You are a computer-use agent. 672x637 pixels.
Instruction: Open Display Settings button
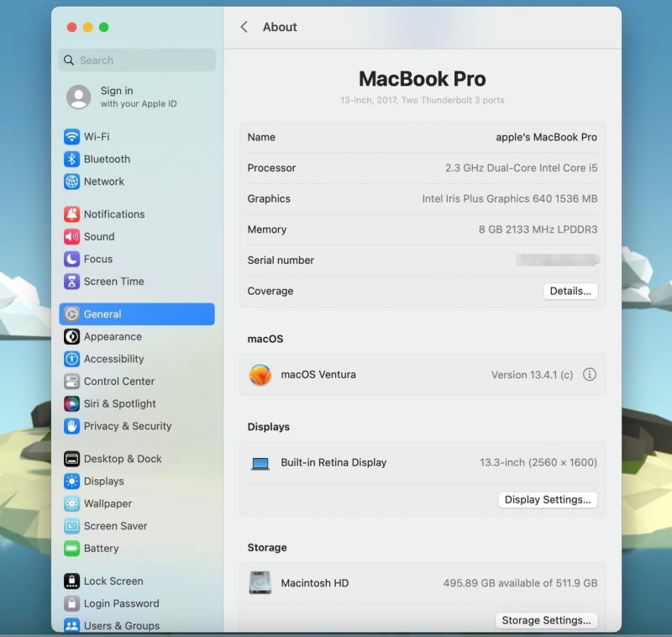point(548,500)
